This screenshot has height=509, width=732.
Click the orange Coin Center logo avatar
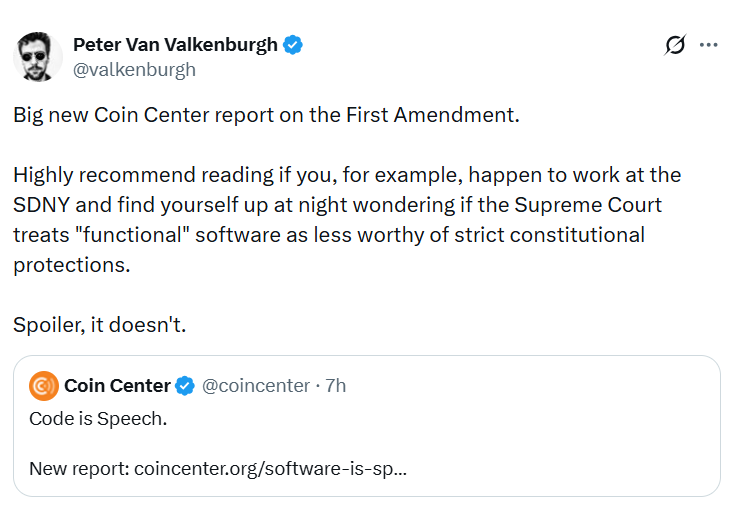(x=44, y=385)
